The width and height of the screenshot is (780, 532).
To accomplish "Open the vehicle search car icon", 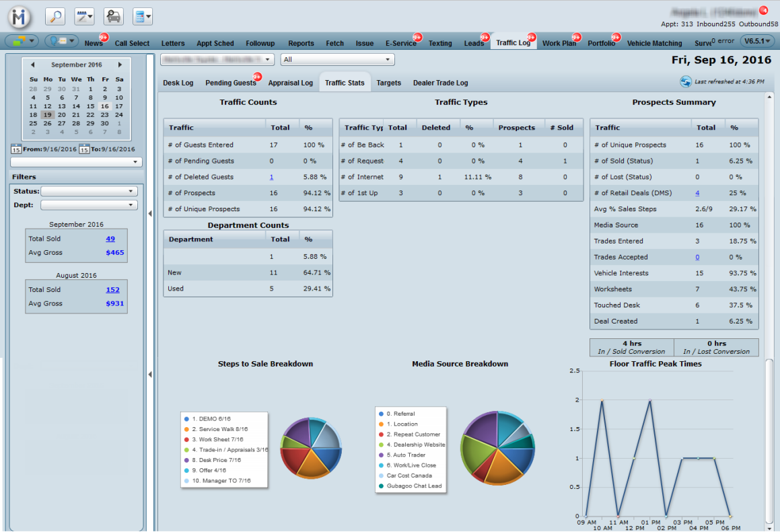I will [x=114, y=16].
